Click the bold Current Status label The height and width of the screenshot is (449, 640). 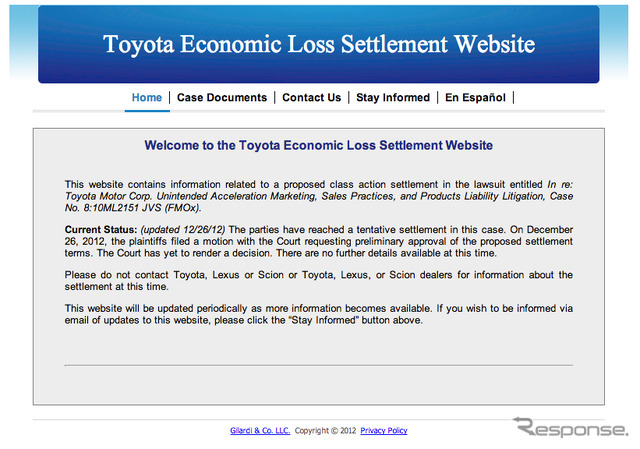[101, 230]
